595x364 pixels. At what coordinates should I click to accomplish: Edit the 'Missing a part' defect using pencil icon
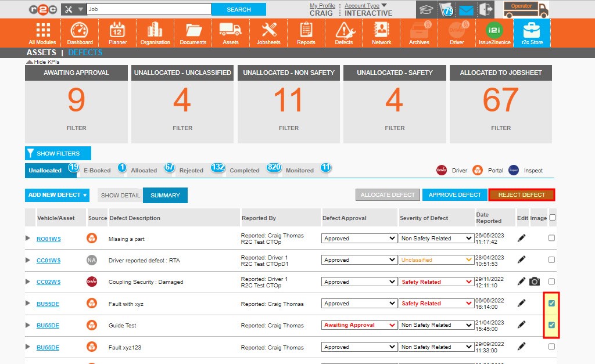[521, 237]
